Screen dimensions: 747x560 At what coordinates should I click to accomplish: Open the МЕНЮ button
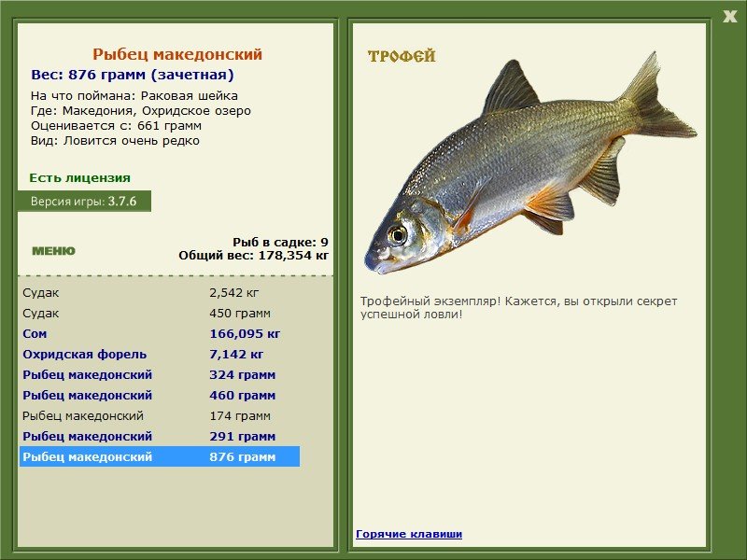pos(53,251)
